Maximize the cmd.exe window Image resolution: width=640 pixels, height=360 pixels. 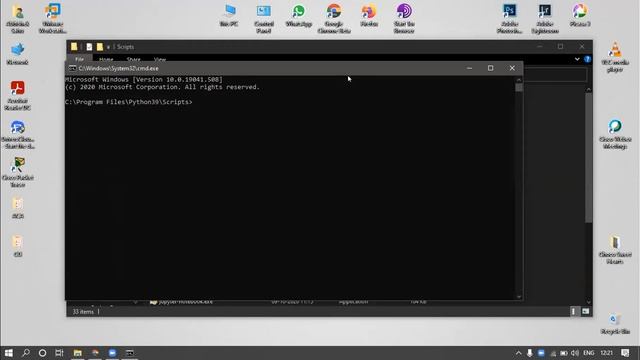click(x=491, y=68)
